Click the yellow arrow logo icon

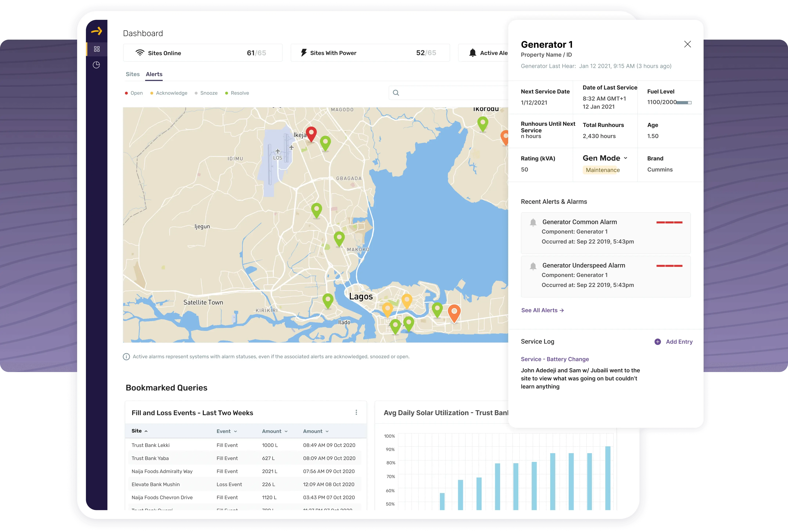tap(97, 31)
